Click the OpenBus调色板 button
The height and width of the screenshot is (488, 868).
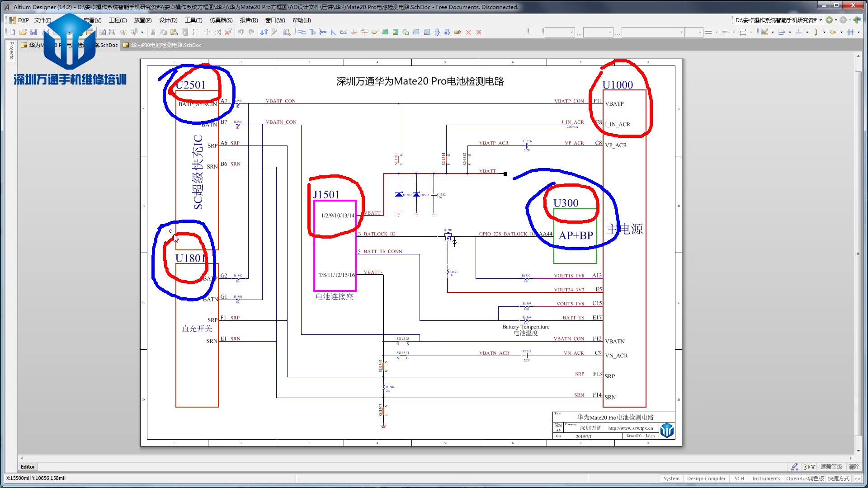(805, 479)
